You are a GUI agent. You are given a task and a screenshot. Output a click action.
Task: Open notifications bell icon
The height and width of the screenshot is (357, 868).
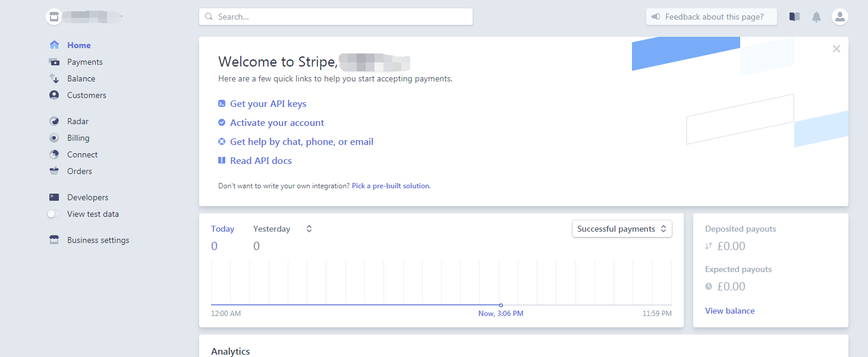point(817,17)
